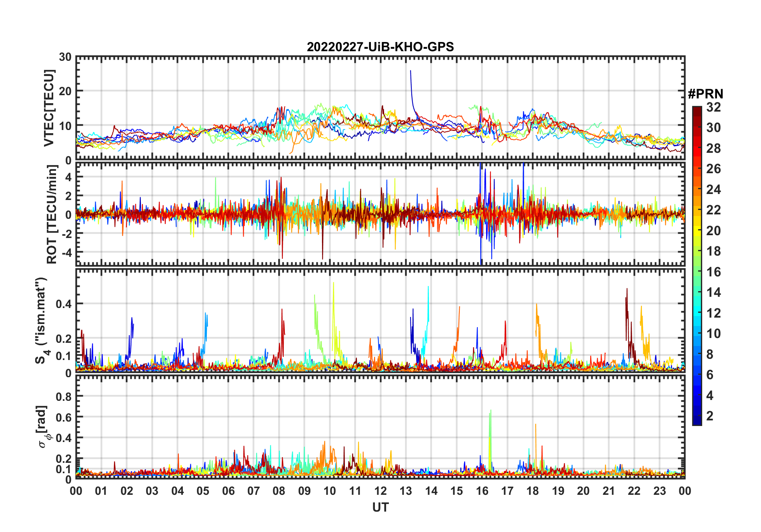Screen dimensions: 761x532
Task: Click the 12 hour tick label
Action: (x=380, y=491)
